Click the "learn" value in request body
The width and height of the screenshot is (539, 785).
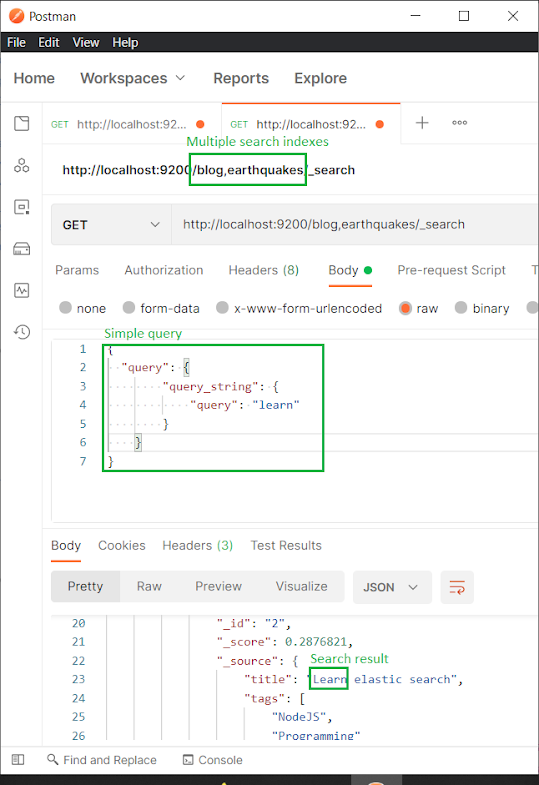[x=276, y=405]
